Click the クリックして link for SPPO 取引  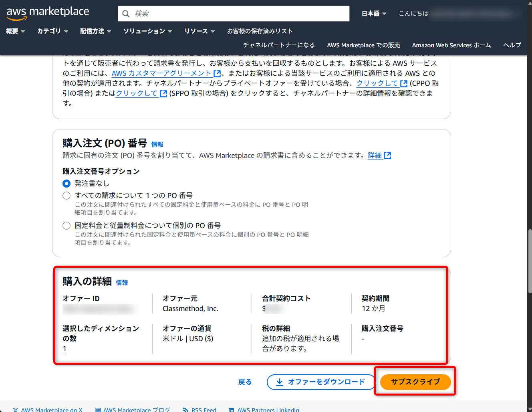pos(137,93)
